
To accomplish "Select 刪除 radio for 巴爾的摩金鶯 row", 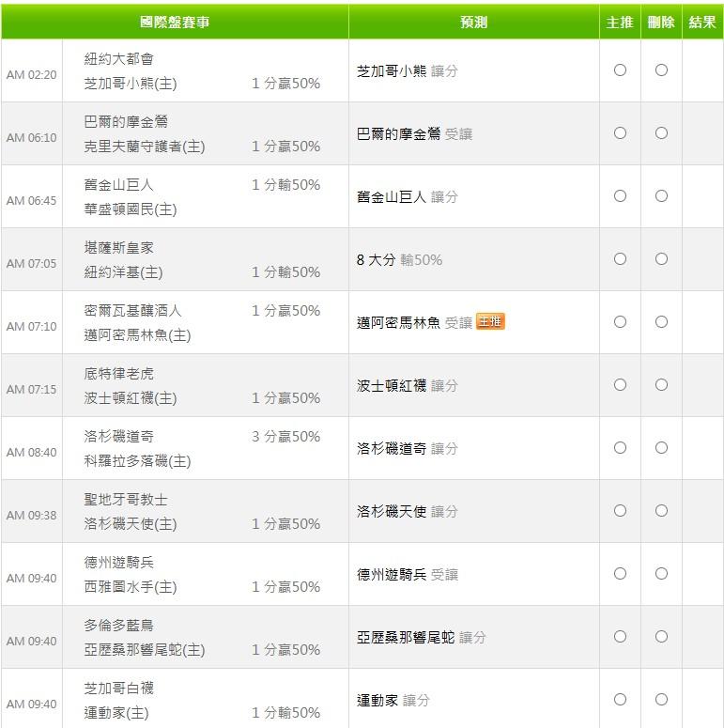I will click(661, 133).
